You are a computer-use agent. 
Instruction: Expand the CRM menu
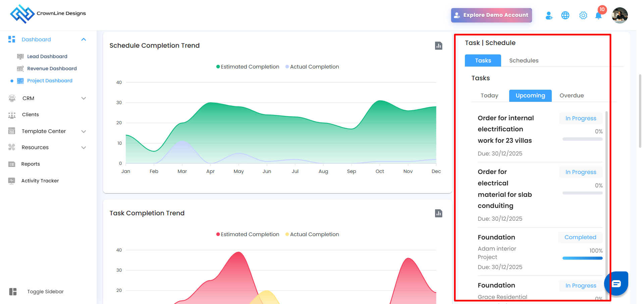[x=84, y=98]
